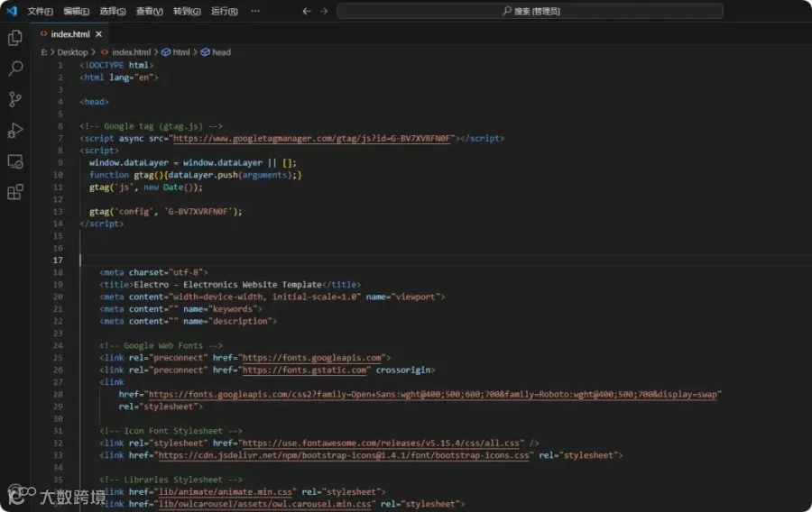Click the Desktop breadcrumb segment
The height and width of the screenshot is (512, 812).
72,52
